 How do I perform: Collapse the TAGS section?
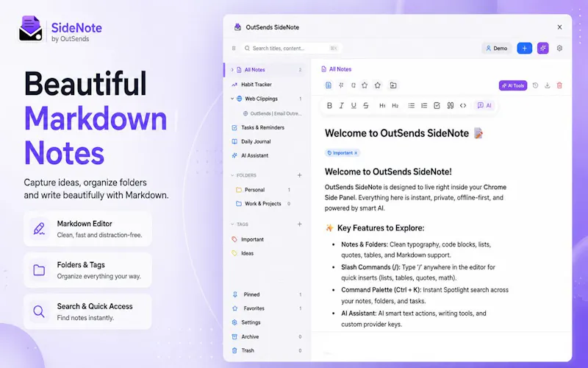[232, 224]
